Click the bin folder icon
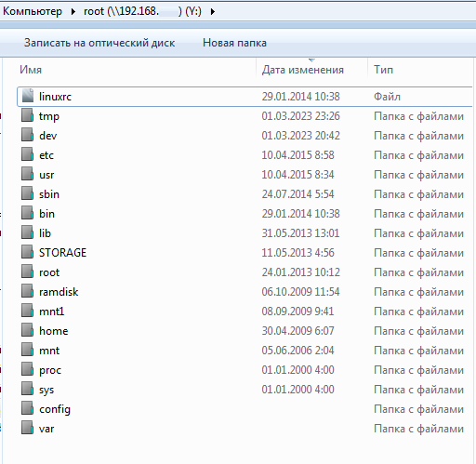The height and width of the screenshot is (464, 476). point(28,213)
